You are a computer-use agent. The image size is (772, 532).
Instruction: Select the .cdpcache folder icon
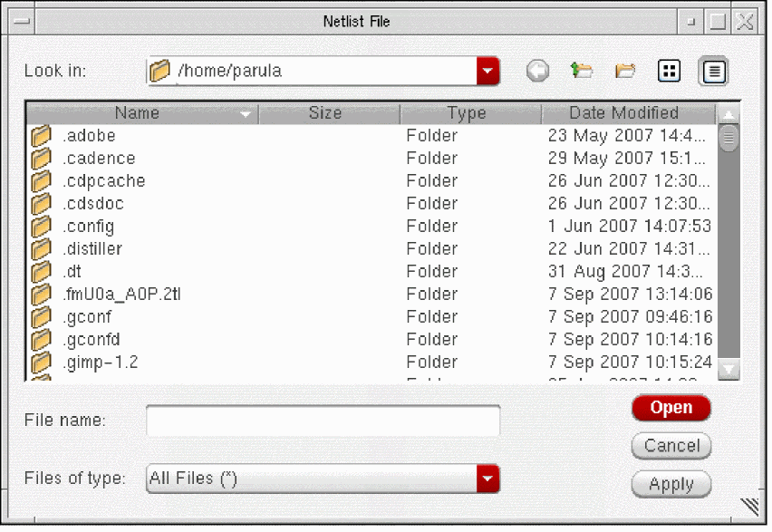point(42,180)
